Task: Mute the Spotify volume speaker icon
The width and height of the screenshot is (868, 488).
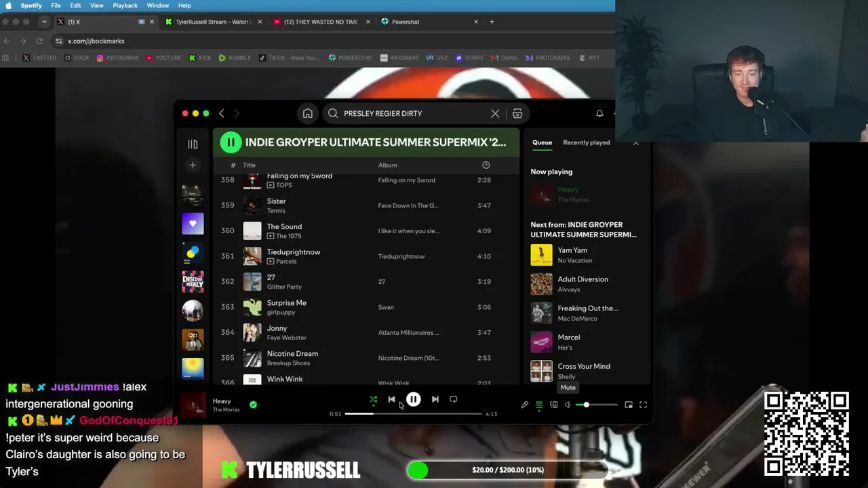Action: point(568,405)
